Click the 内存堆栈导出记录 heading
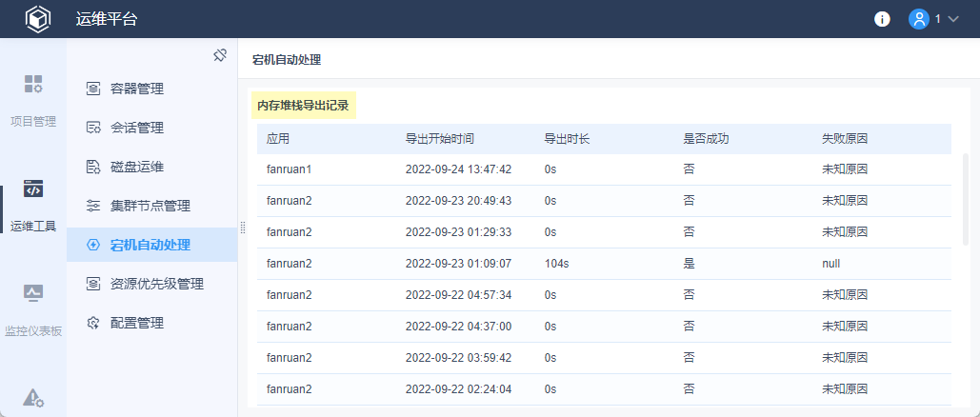 coord(303,105)
